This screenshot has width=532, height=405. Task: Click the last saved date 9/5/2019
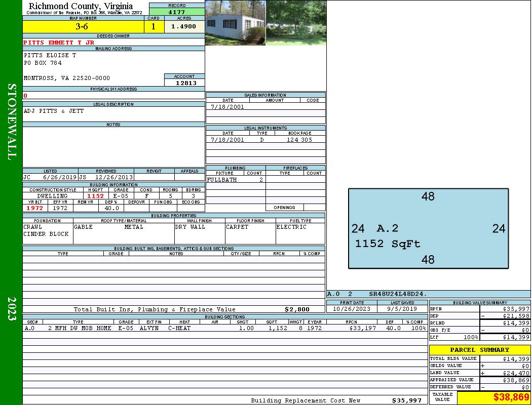pos(402,309)
